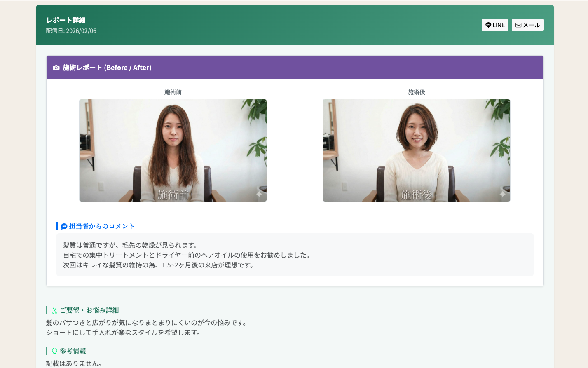588x368 pixels.
Task: Click the sparkle watermark on the 施術後 photo
Action: pos(502,194)
